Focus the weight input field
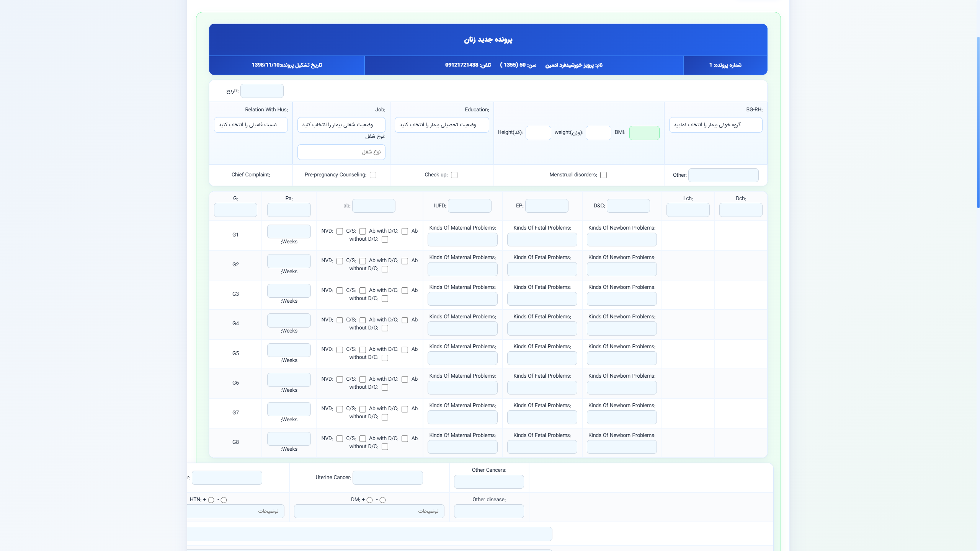The width and height of the screenshot is (980, 551). click(x=598, y=133)
